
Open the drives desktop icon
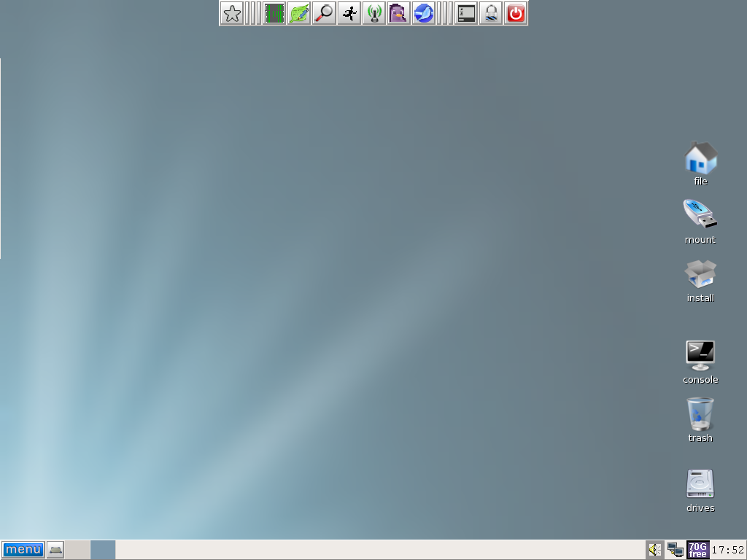click(700, 491)
